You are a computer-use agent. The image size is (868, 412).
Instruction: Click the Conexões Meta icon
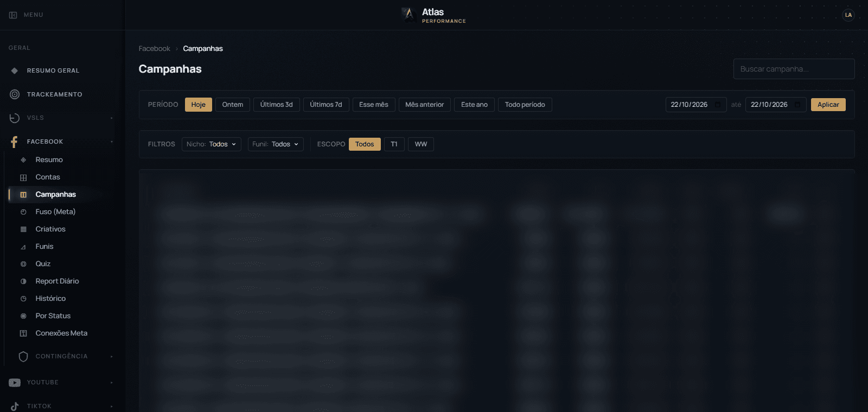[x=23, y=333]
